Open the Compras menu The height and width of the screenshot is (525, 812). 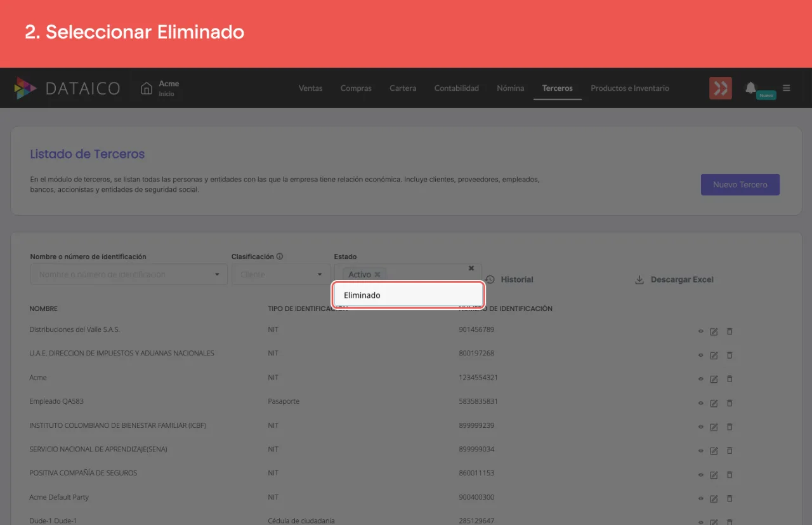pyautogui.click(x=356, y=88)
